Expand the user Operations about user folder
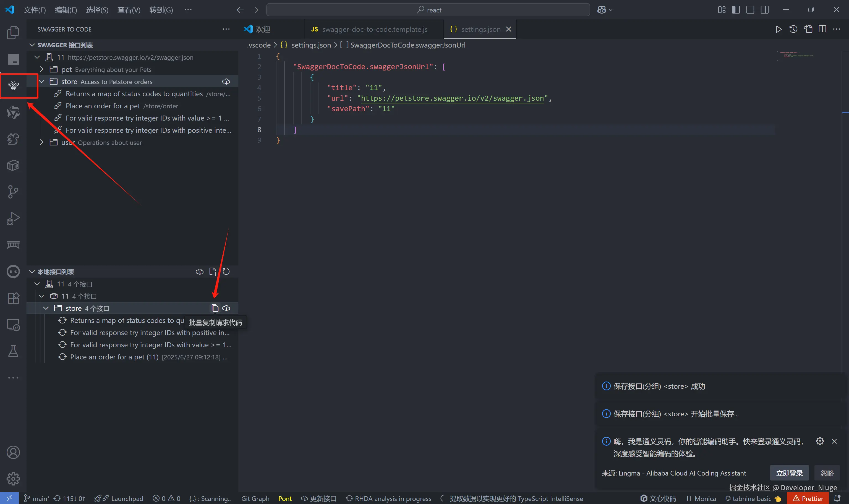This screenshot has height=504, width=849. pyautogui.click(x=42, y=142)
